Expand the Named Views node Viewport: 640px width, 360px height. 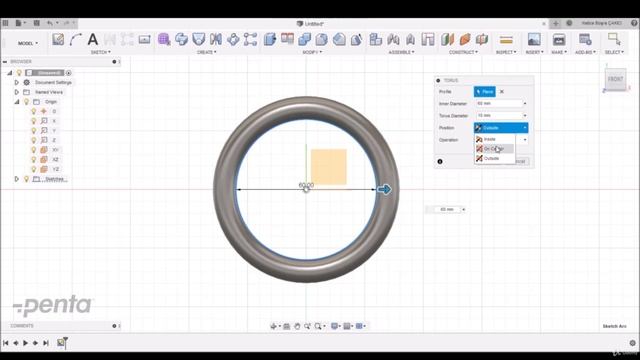click(x=17, y=92)
